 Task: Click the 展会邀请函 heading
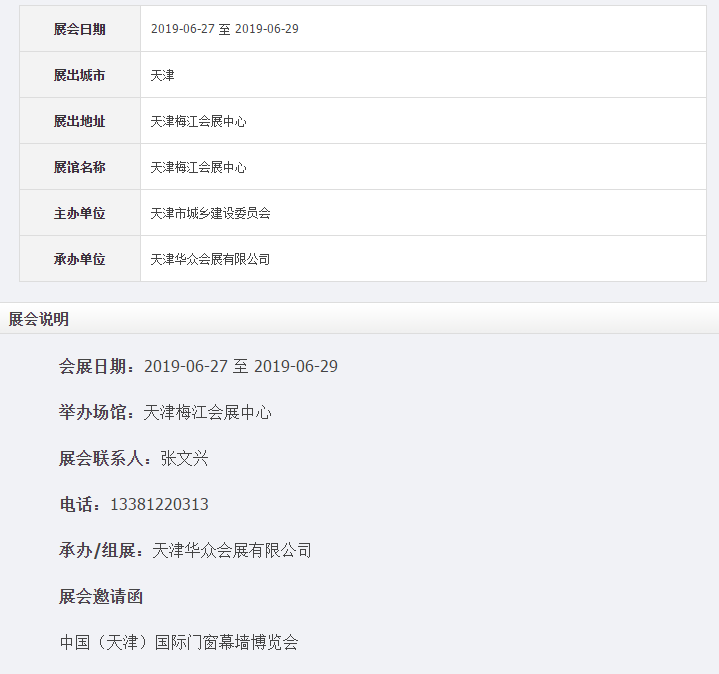(x=101, y=597)
